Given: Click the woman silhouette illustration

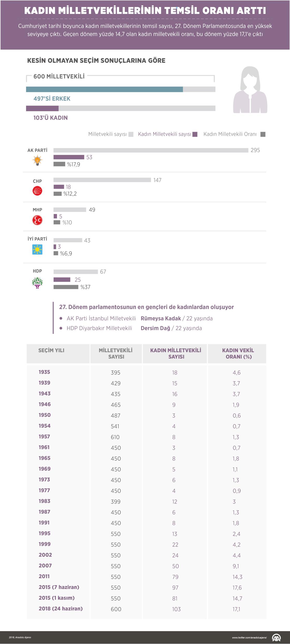Looking at the screenshot, I should (250, 90).
